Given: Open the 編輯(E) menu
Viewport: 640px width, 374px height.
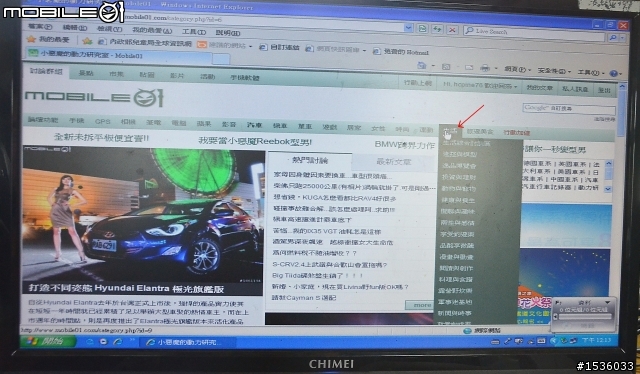Looking at the screenshot, I should [75, 28].
